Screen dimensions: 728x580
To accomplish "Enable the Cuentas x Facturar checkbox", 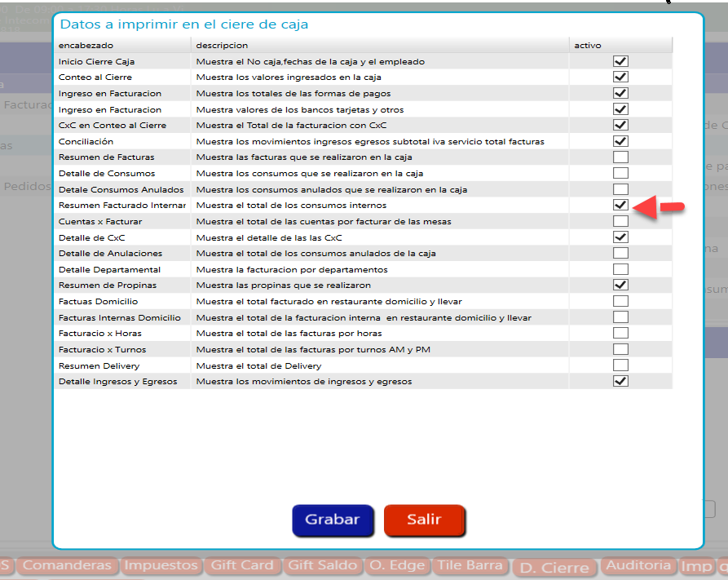I will coord(620,221).
